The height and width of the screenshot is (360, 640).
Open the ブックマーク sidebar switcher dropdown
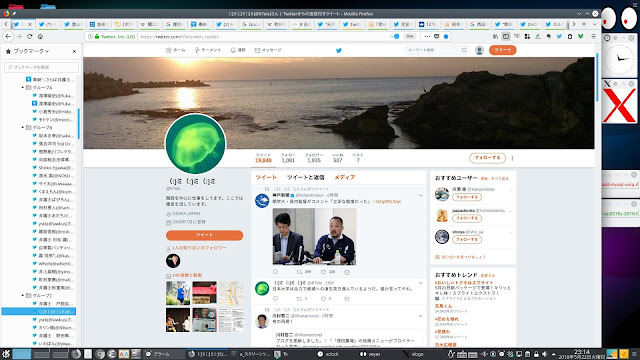[31, 51]
